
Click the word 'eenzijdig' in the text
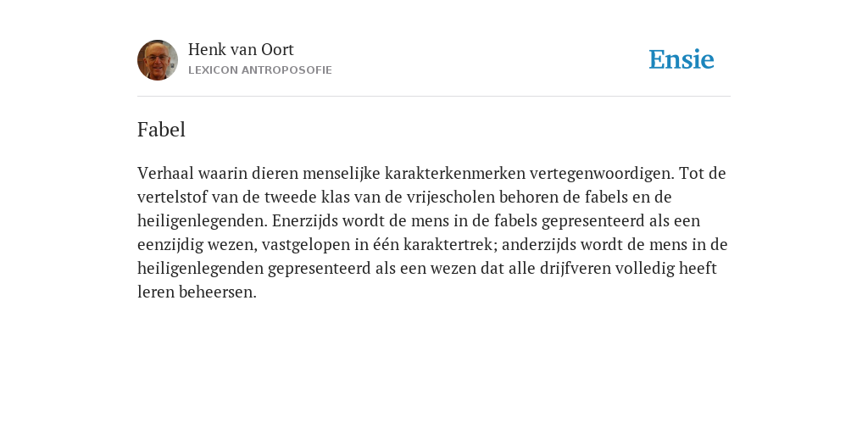tap(170, 245)
